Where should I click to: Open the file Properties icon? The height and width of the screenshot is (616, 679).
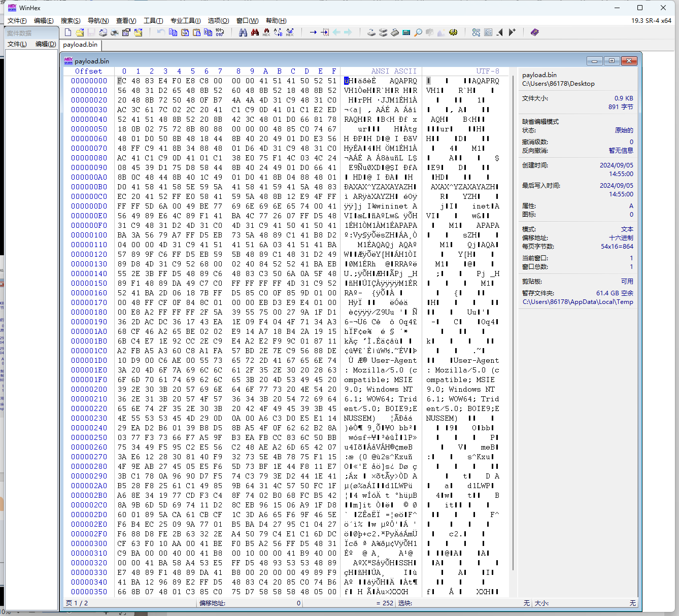pyautogui.click(x=126, y=32)
